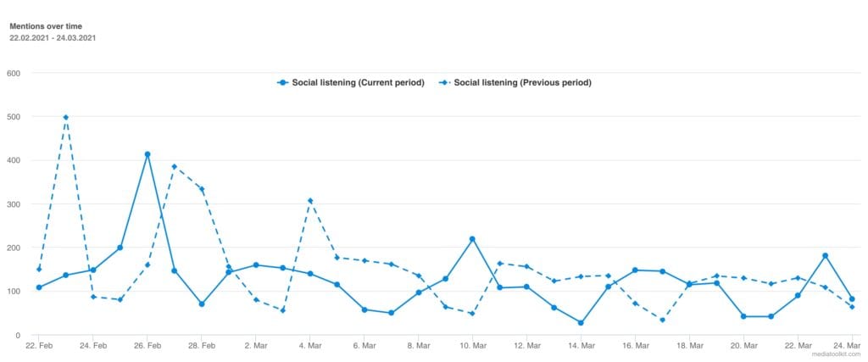Select the previous period peak point near 500
The width and height of the screenshot is (868, 362).
click(x=66, y=117)
